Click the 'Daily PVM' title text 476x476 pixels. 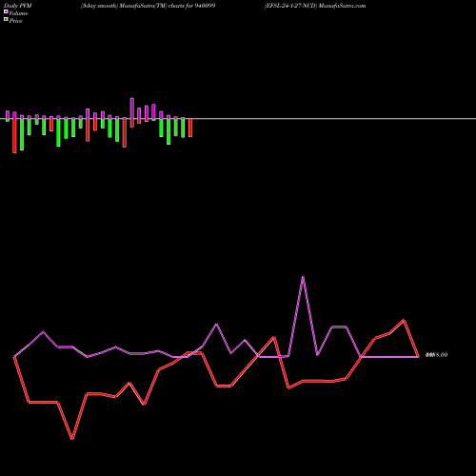coord(18,6)
